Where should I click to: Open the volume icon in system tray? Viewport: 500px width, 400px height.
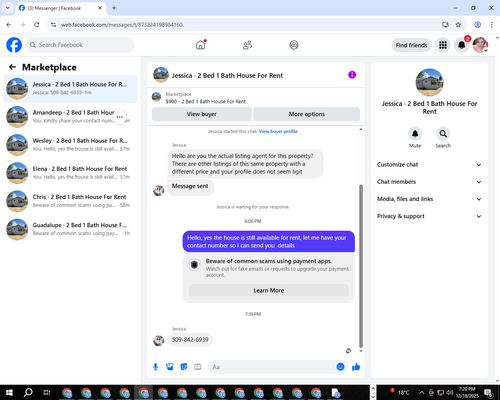click(x=450, y=392)
